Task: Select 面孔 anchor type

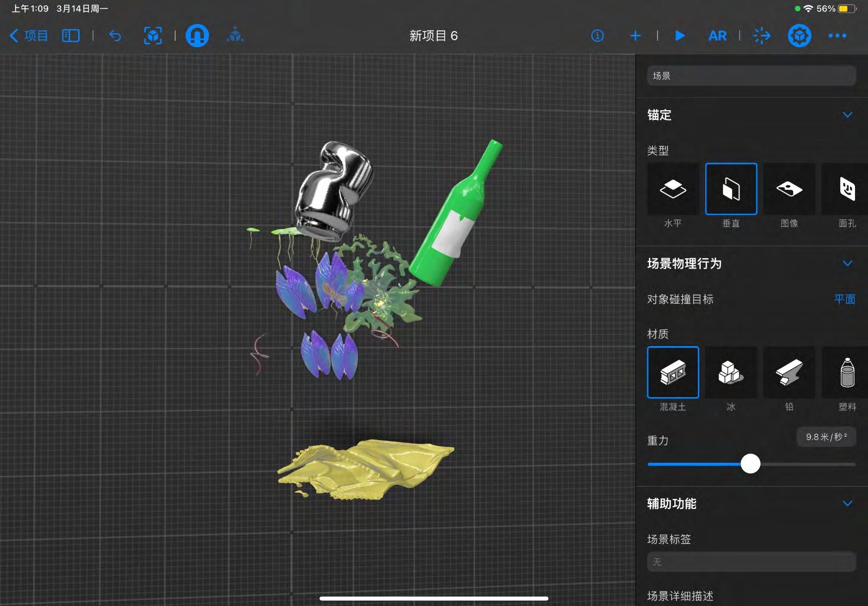Action: pyautogui.click(x=845, y=189)
